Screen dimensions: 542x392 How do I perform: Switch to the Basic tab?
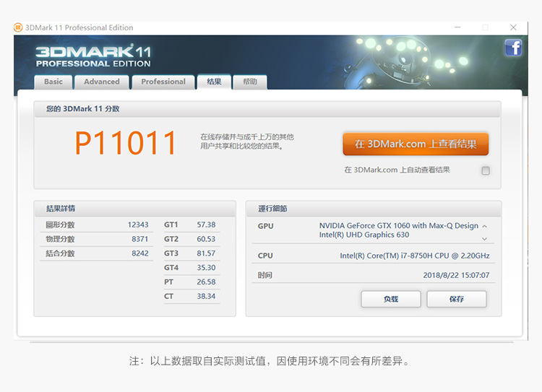click(53, 82)
